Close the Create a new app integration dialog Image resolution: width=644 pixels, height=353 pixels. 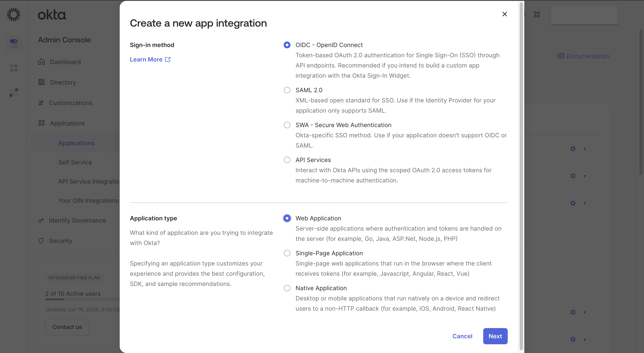pyautogui.click(x=505, y=14)
